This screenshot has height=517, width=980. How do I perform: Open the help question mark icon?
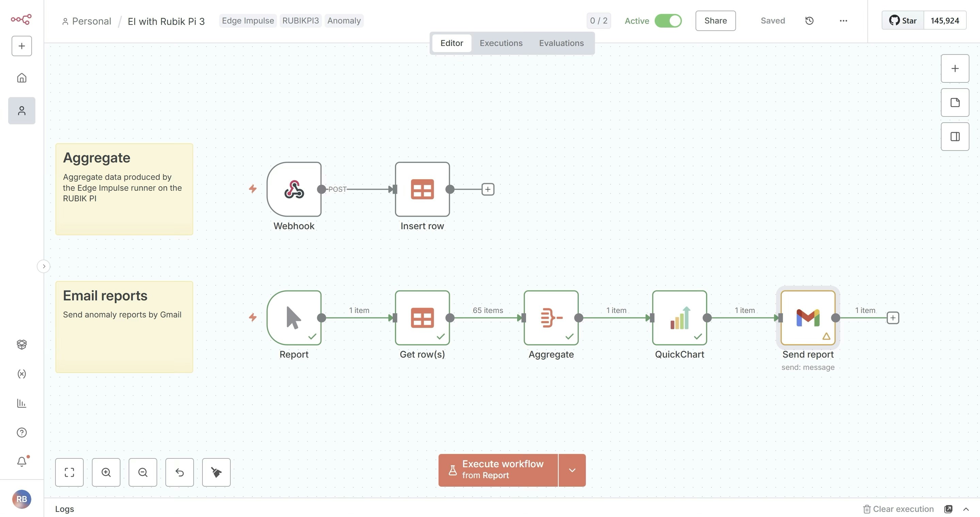pos(22,433)
